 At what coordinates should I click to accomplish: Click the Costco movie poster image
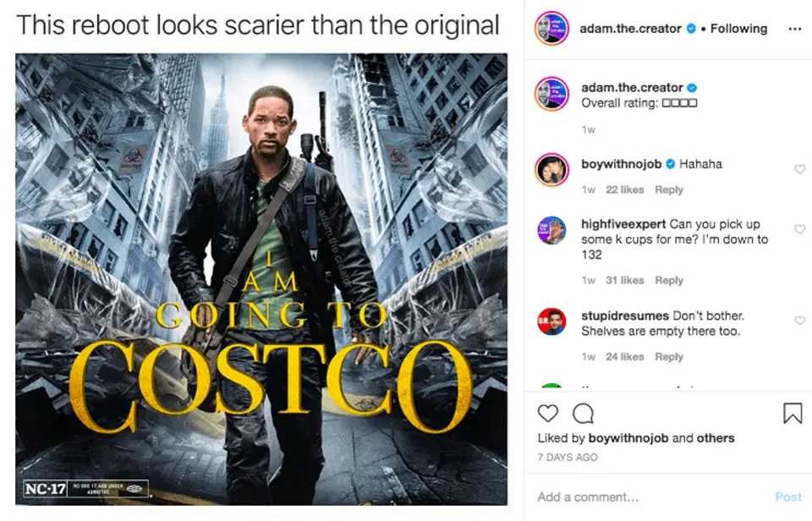(261, 279)
